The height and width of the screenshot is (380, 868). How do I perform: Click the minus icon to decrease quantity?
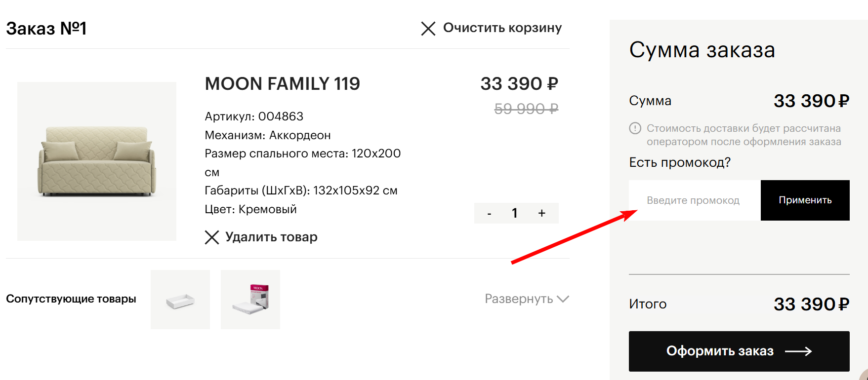point(489,213)
